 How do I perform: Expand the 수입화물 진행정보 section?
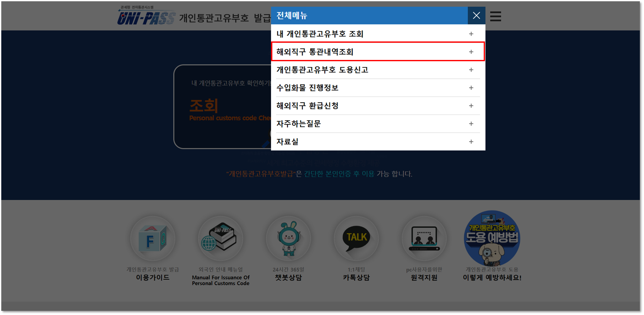pyautogui.click(x=471, y=88)
